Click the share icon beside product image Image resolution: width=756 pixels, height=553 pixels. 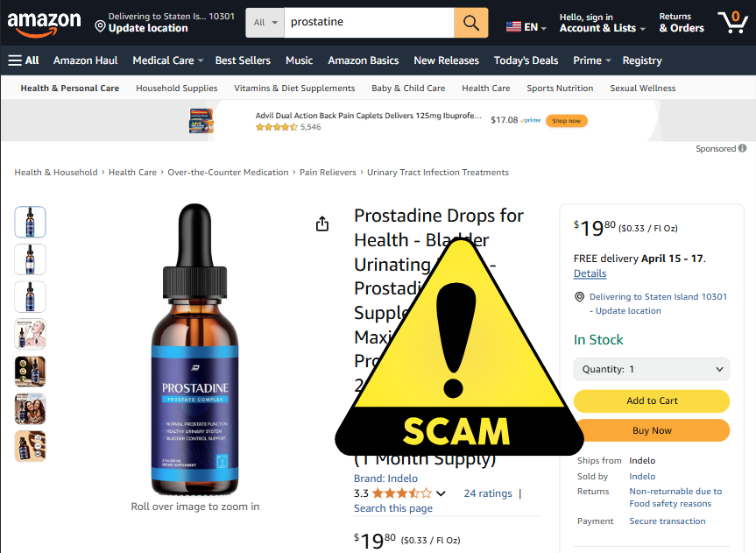(x=322, y=223)
